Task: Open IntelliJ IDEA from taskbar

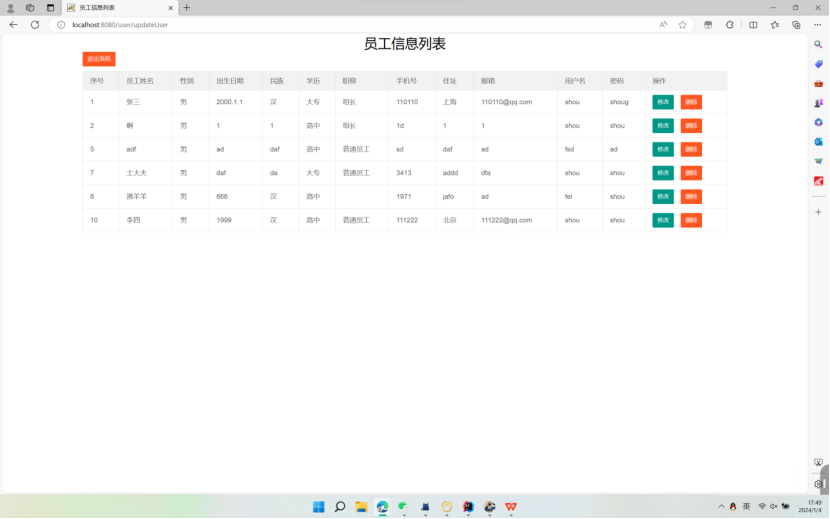Action: [x=468, y=507]
